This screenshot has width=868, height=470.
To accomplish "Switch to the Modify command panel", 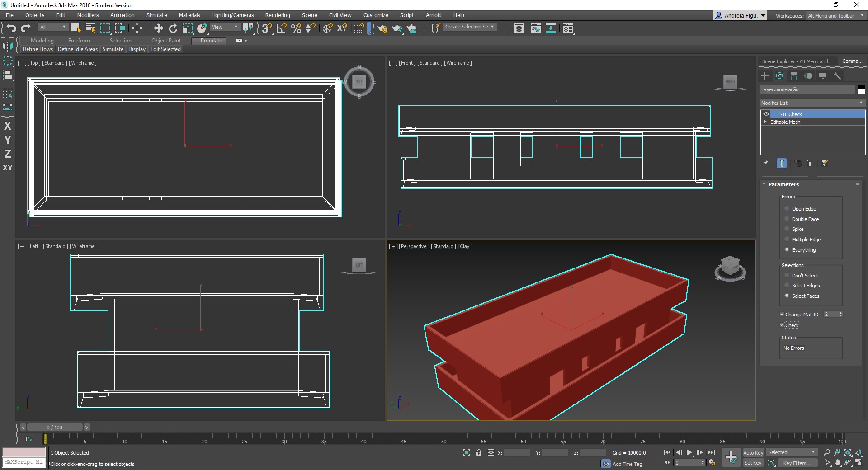I will [x=779, y=76].
